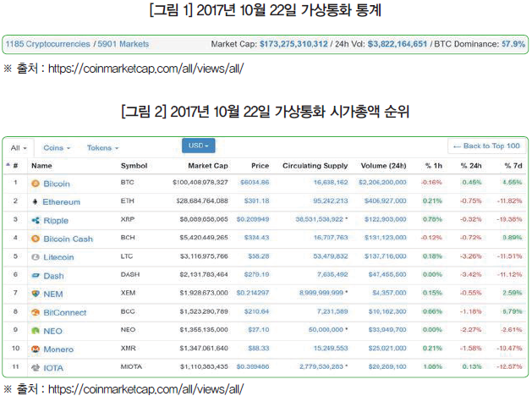
Task: Sort by % 1h column header
Action: coord(434,166)
